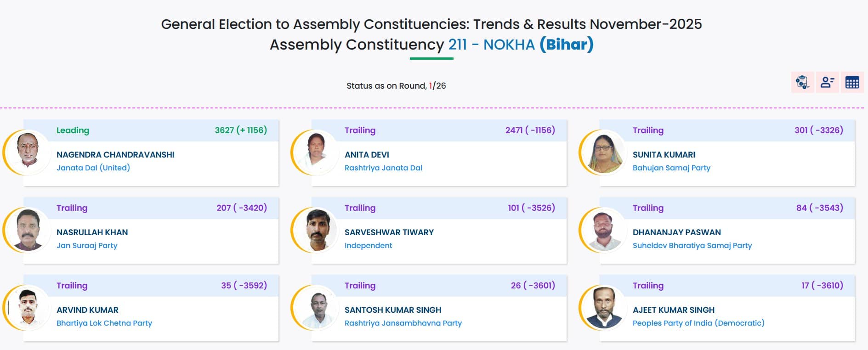Select Sunita Kumari's profile photo

point(604,152)
